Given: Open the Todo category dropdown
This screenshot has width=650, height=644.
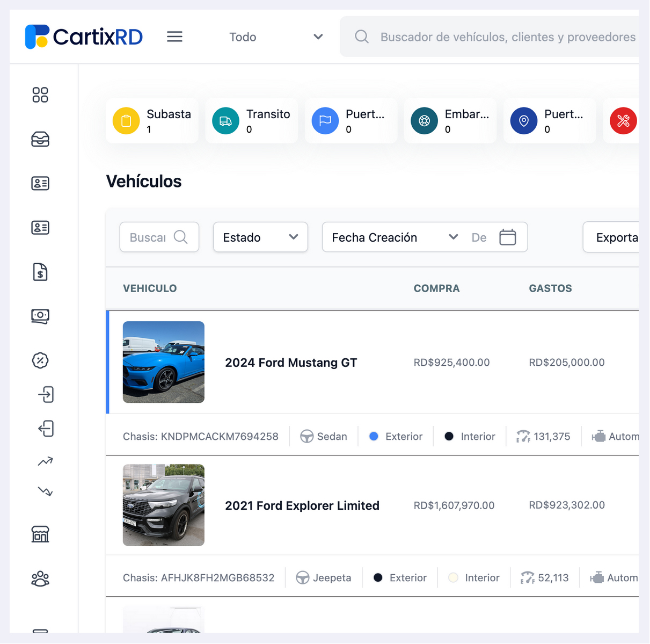Looking at the screenshot, I should click(276, 37).
